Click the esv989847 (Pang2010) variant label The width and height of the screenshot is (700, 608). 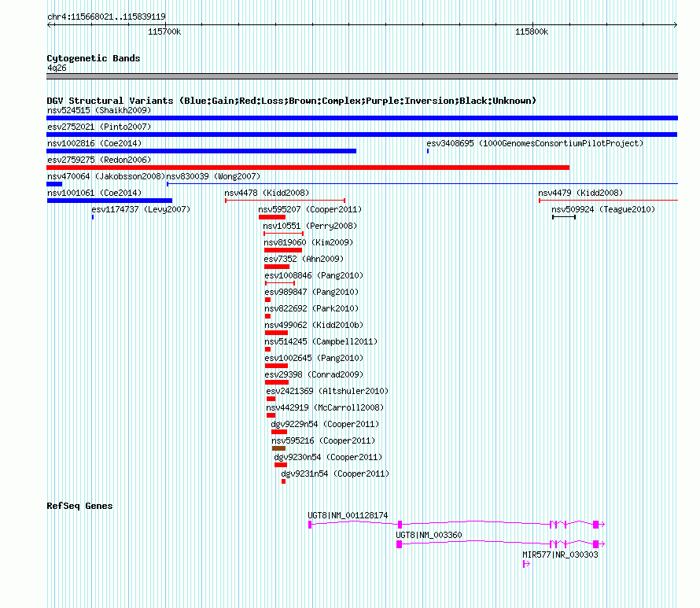[x=311, y=292]
